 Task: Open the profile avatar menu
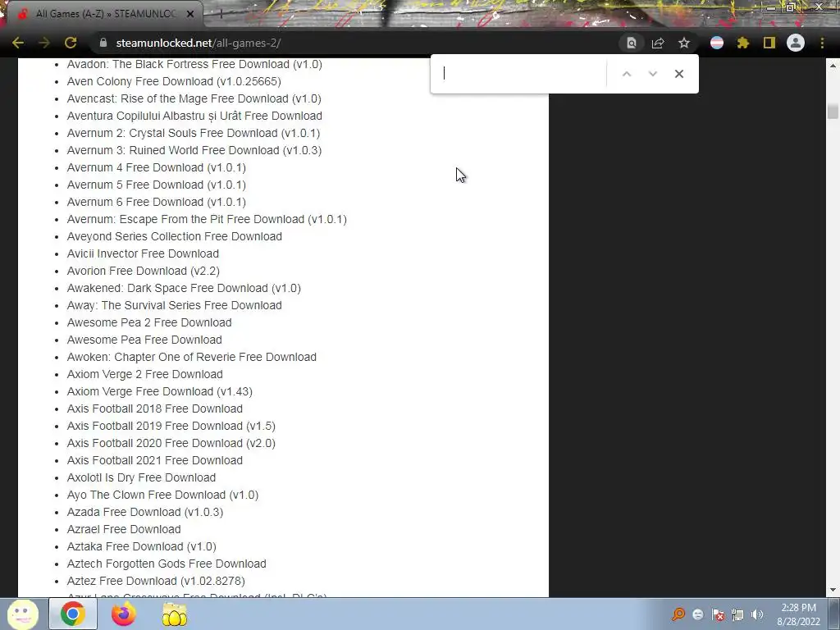click(796, 43)
